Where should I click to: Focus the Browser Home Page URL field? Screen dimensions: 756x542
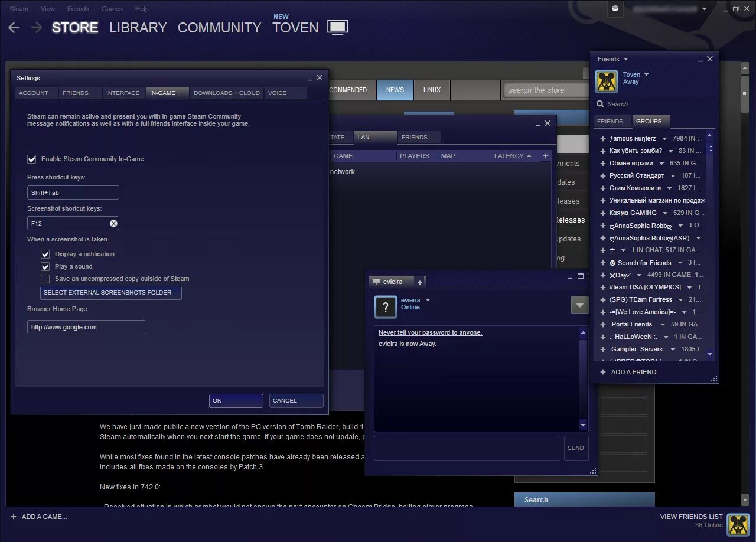(x=86, y=327)
